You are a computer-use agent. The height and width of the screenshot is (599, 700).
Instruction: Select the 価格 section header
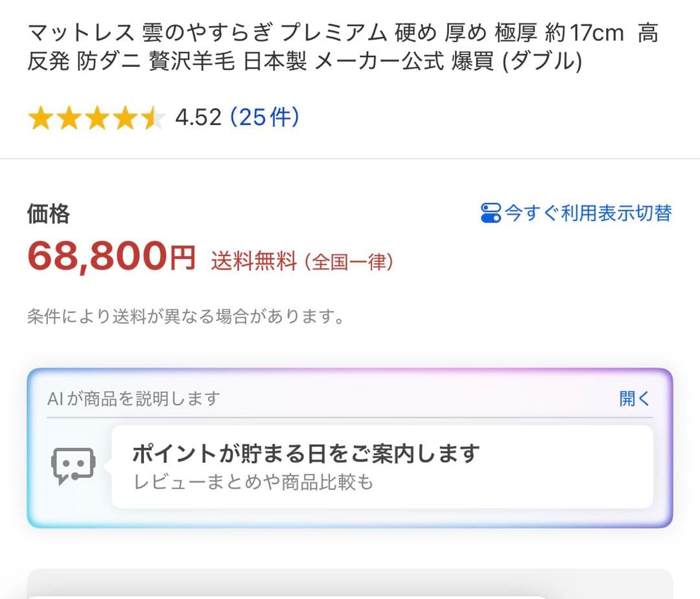(x=49, y=213)
